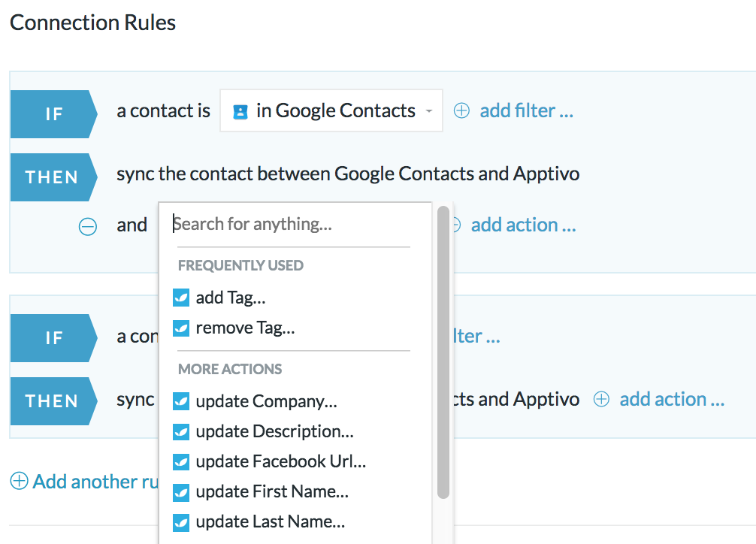This screenshot has width=756, height=544.
Task: Click the icon beside 'update Last Name...'
Action: point(181,522)
